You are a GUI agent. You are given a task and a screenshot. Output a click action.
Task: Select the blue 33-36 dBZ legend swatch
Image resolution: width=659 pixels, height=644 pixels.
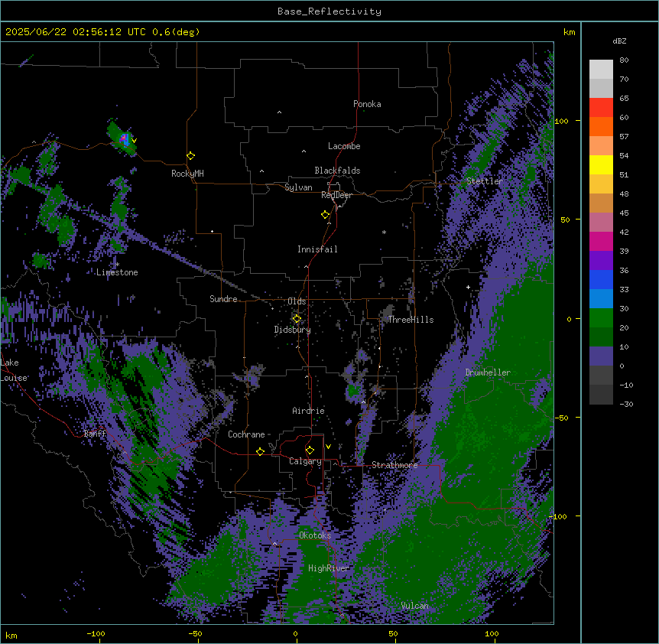tap(601, 279)
